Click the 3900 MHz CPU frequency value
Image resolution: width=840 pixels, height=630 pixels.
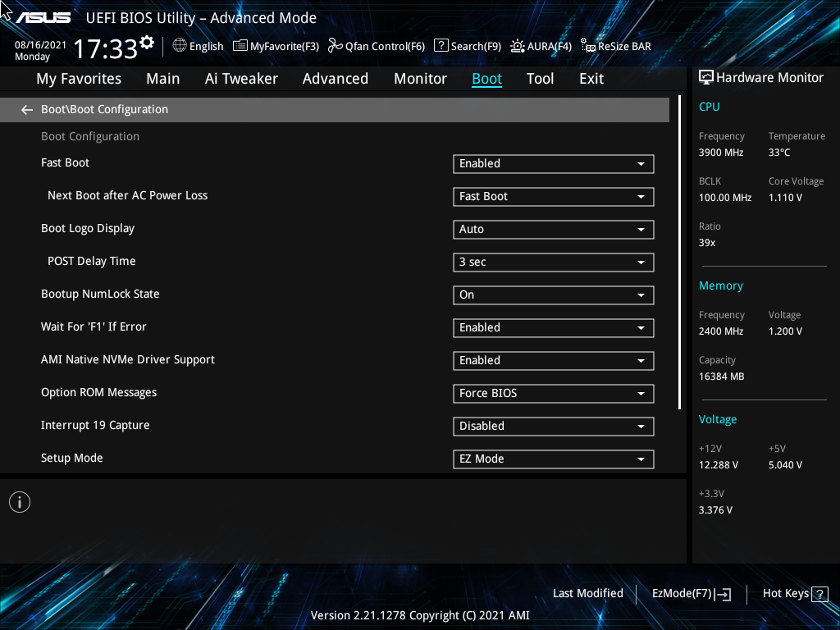(721, 153)
